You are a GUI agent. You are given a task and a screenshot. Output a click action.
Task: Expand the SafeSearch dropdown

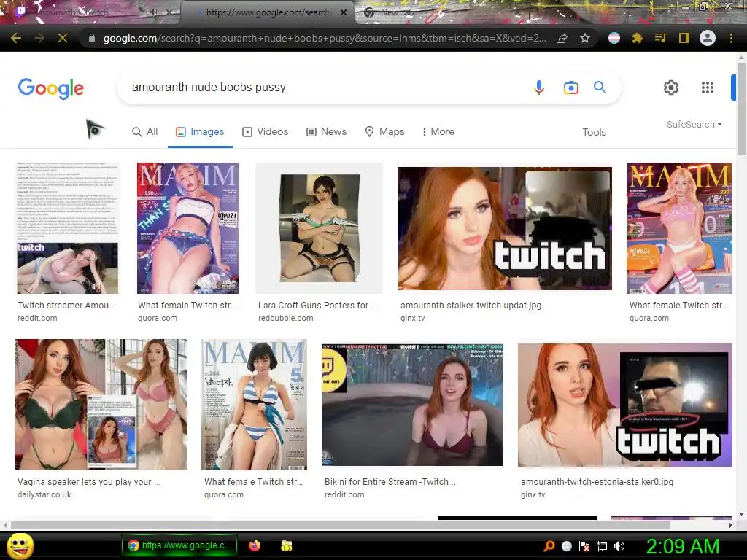pos(694,124)
